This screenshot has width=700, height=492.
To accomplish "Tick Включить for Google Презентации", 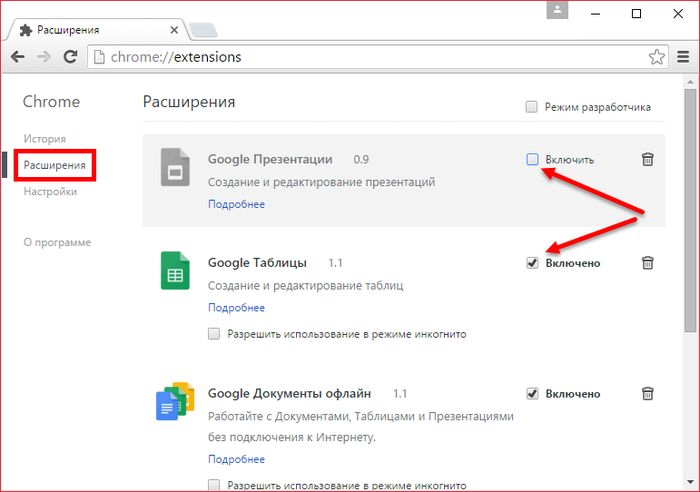I will [532, 159].
